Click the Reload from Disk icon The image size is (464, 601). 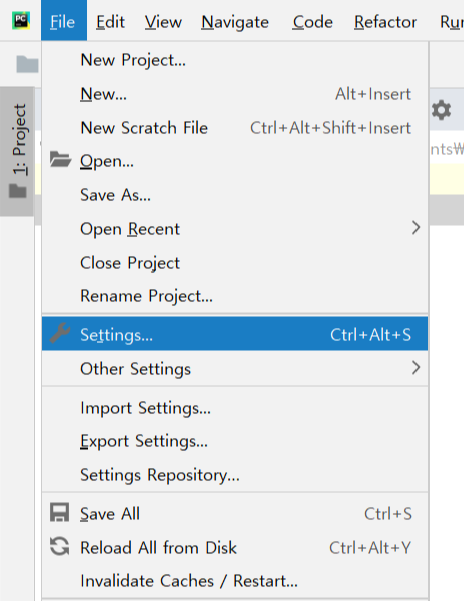(60, 546)
